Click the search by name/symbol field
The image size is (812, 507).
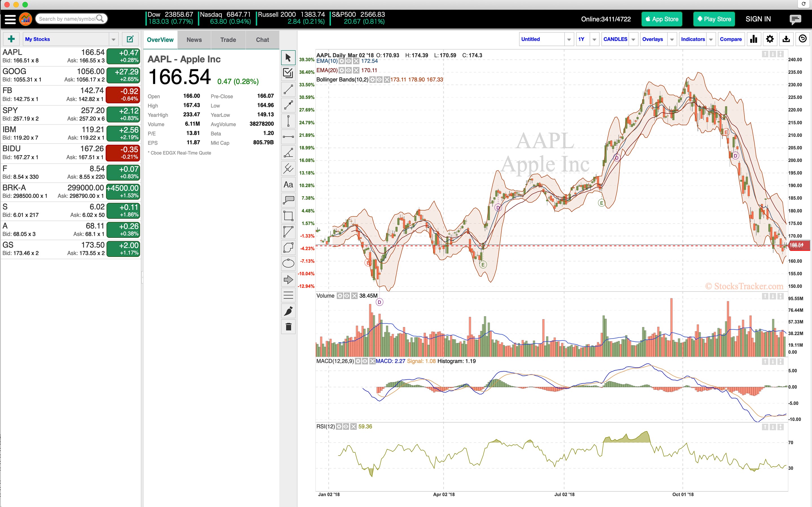[x=67, y=19]
